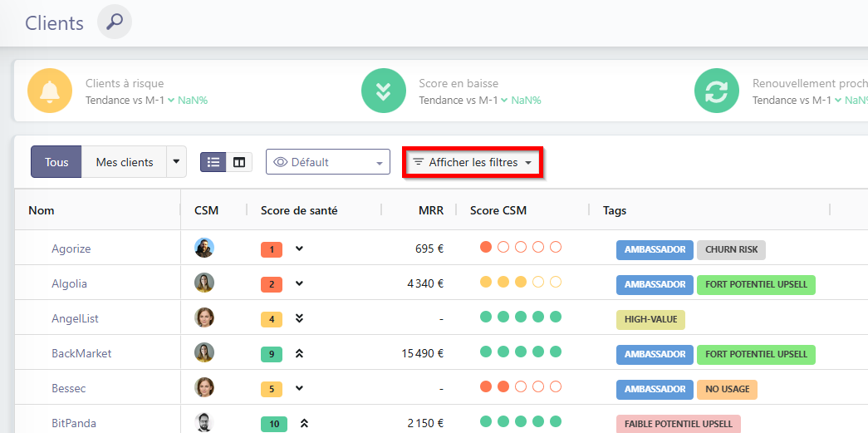Image resolution: width=868 pixels, height=433 pixels.
Task: Select the Mes clients tab
Action: pos(125,162)
